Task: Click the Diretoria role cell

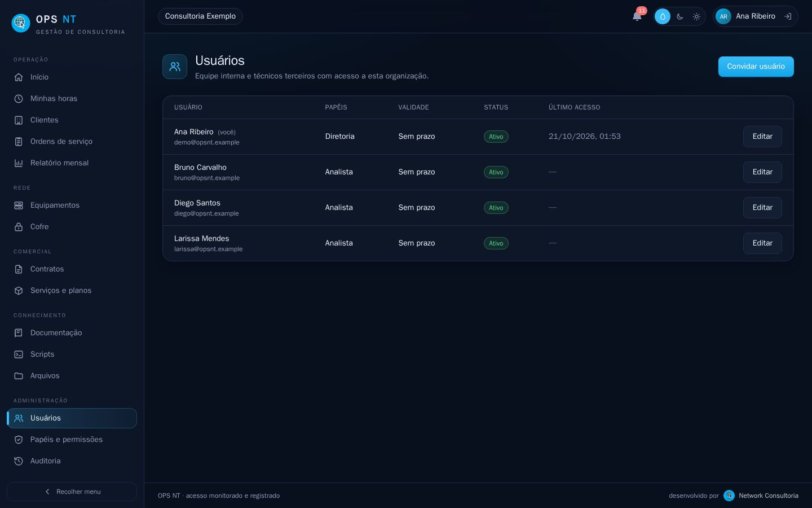Action: [x=340, y=137]
